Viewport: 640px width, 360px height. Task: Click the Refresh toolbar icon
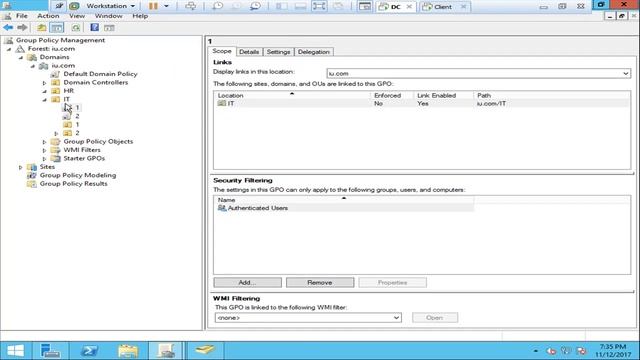76,27
